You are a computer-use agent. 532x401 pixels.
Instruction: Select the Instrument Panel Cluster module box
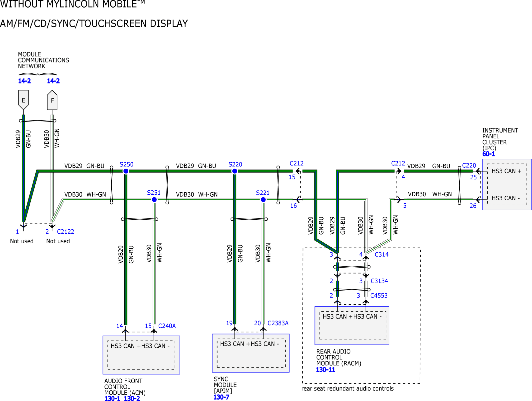point(507,184)
